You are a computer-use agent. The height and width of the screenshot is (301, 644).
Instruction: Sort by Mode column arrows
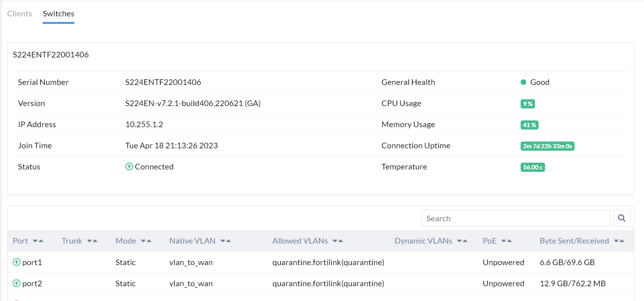[x=146, y=241]
